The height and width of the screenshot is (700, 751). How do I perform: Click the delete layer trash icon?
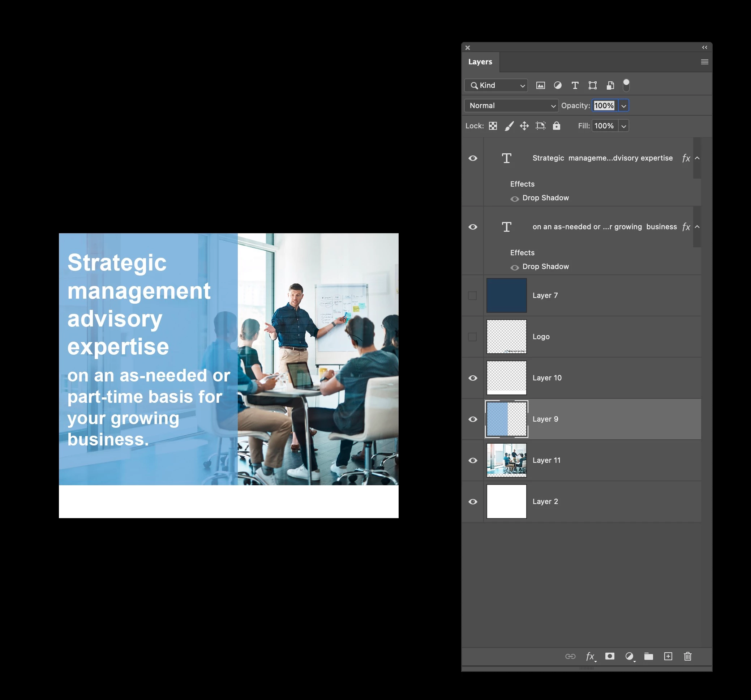click(x=687, y=656)
